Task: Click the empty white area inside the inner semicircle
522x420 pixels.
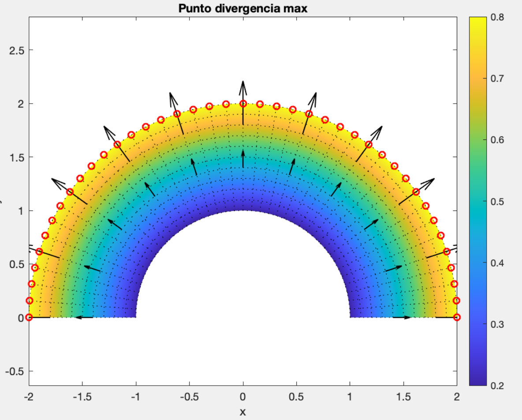Action: pos(242,274)
